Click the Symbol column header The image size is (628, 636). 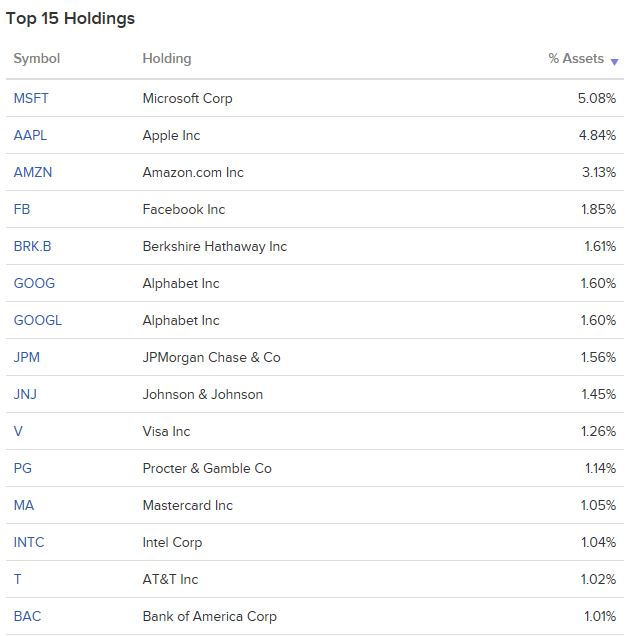pyautogui.click(x=37, y=58)
